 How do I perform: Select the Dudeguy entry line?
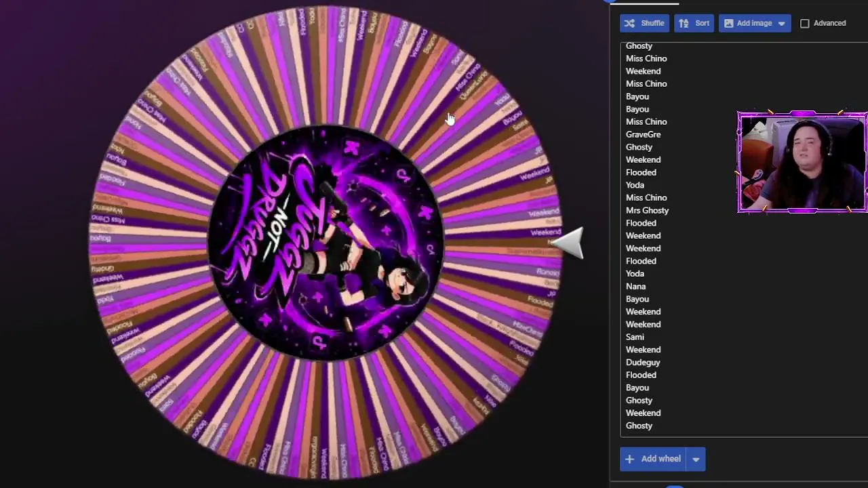[643, 362]
